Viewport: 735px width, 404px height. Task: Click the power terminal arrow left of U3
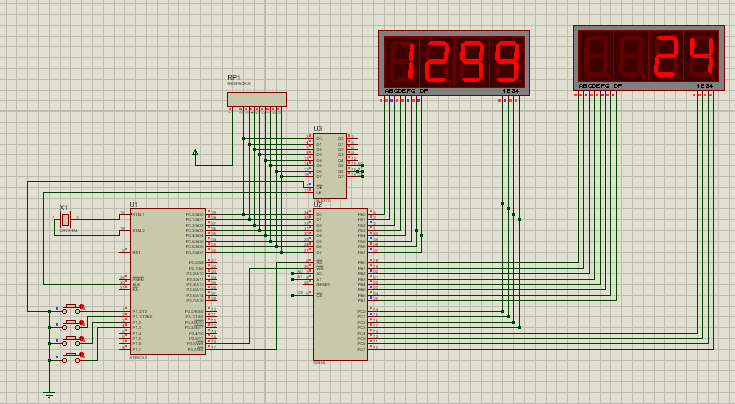(195, 152)
